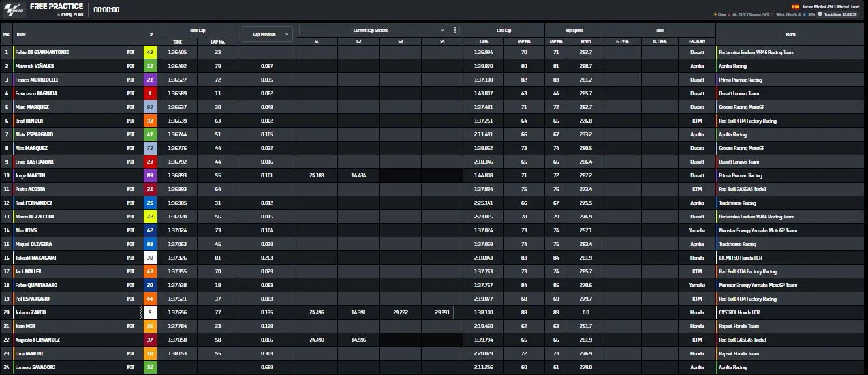868x375 pixels.
Task: Click Yamaha factory label on Alex RINS row
Action: tap(697, 230)
